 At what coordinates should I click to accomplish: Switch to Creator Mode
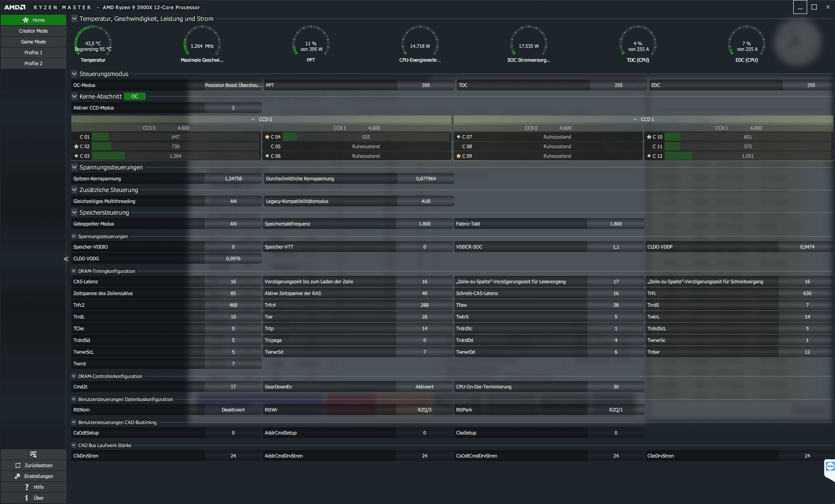point(33,31)
